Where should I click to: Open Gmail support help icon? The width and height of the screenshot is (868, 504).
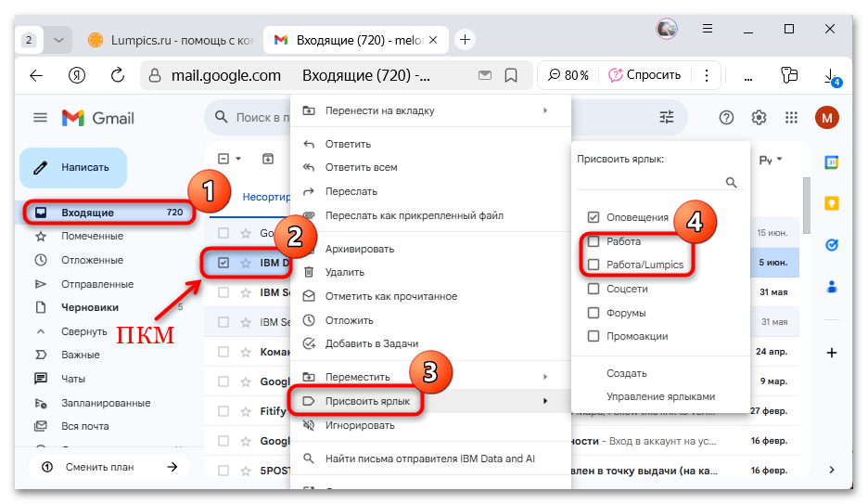[726, 118]
